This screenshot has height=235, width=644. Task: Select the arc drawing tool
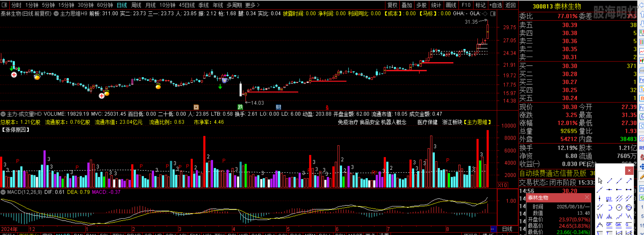click(x=609, y=207)
